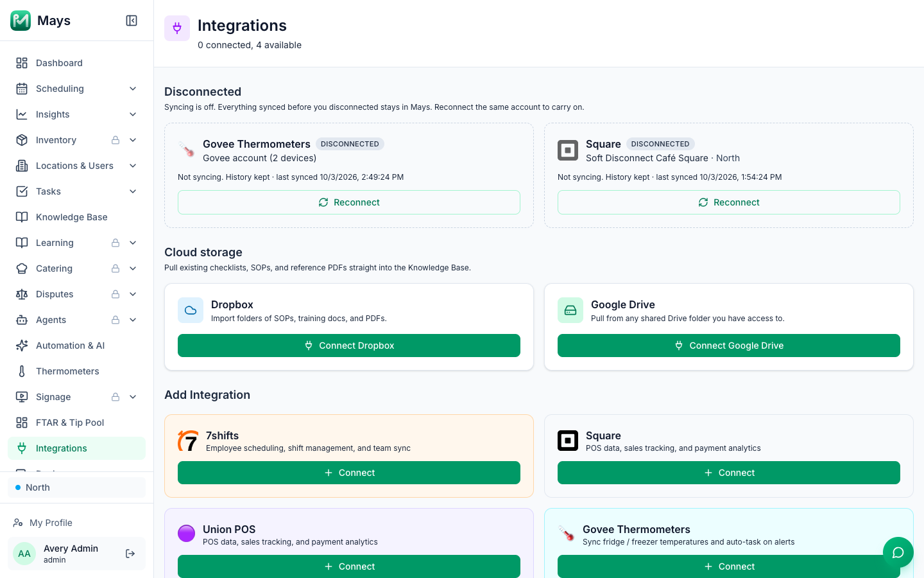The height and width of the screenshot is (578, 924).
Task: Click the Govee DISCONNECTED status badge
Action: 350,144
